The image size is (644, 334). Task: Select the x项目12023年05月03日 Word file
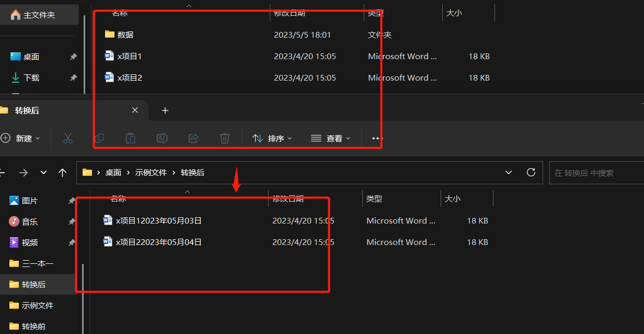158,220
